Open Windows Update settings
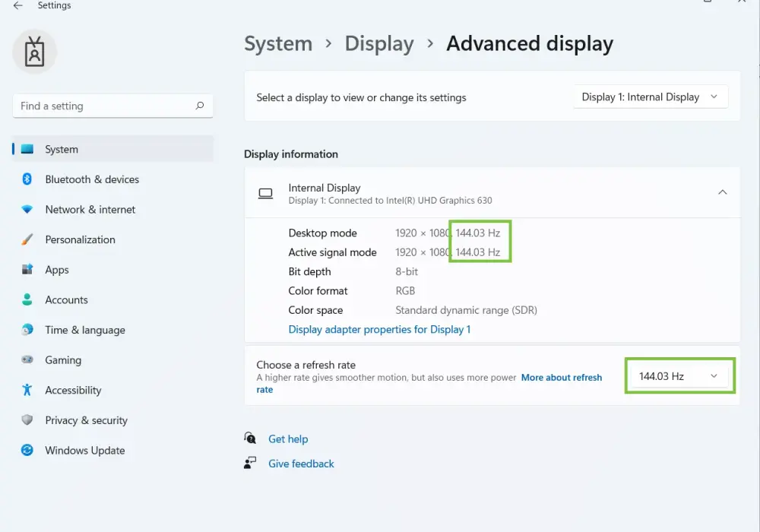The image size is (760, 532). coord(85,450)
